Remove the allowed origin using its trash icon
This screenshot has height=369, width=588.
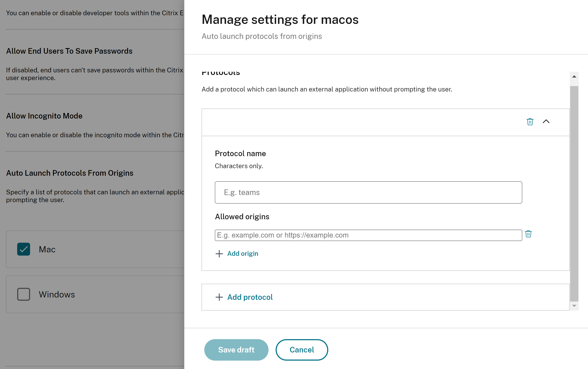528,234
